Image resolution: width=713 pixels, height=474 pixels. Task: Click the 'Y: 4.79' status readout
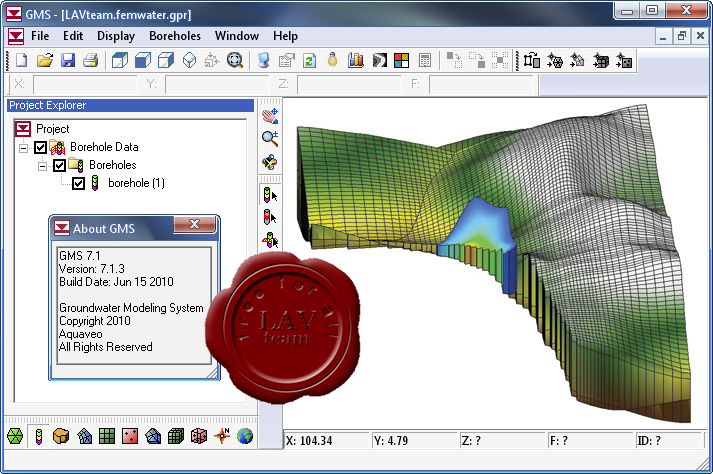(x=414, y=440)
